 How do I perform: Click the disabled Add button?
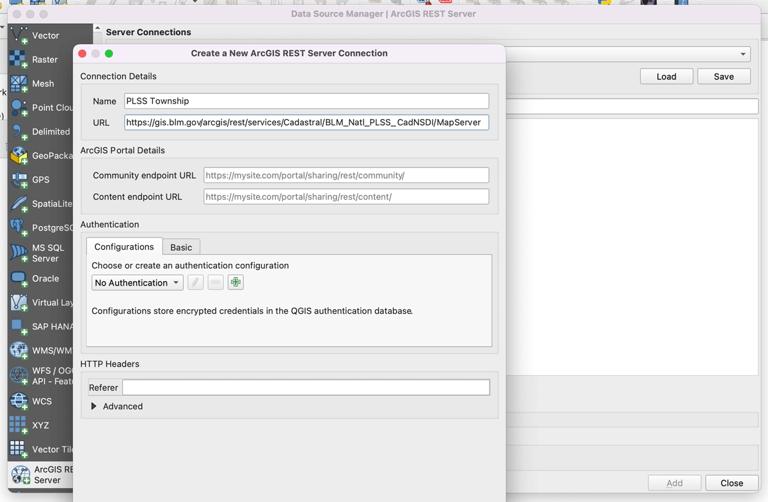(x=674, y=483)
